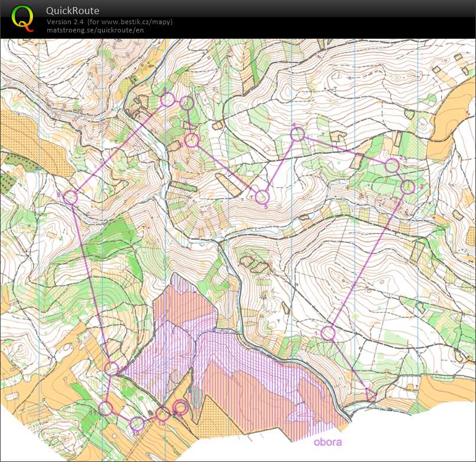
Task: Pick control circle 6 on the course
Action: tap(191, 140)
